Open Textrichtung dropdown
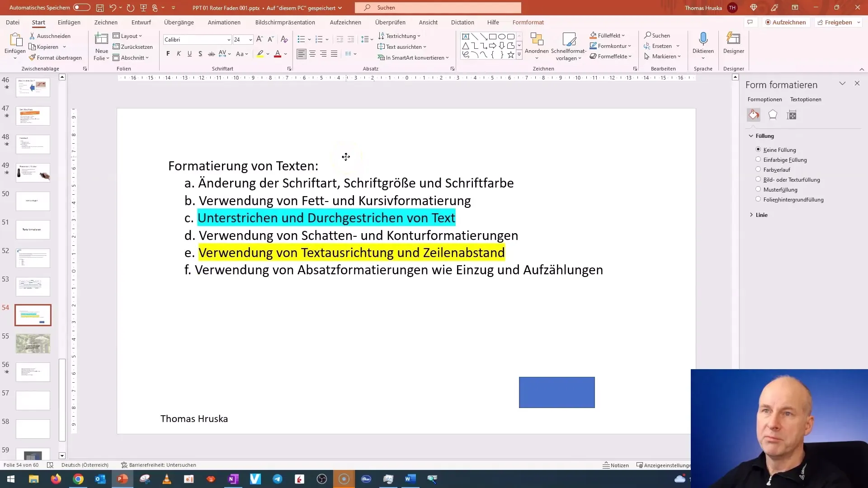Viewport: 868px width, 488px height. pyautogui.click(x=400, y=36)
